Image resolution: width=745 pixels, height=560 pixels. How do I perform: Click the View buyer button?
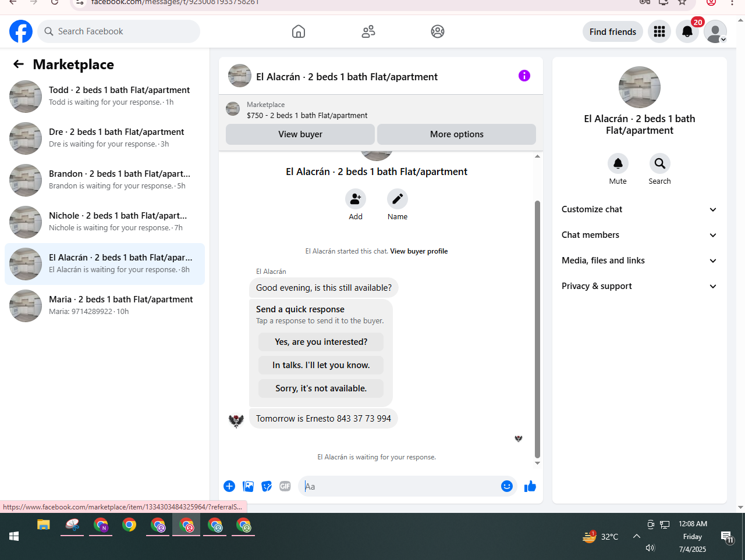pyautogui.click(x=300, y=134)
